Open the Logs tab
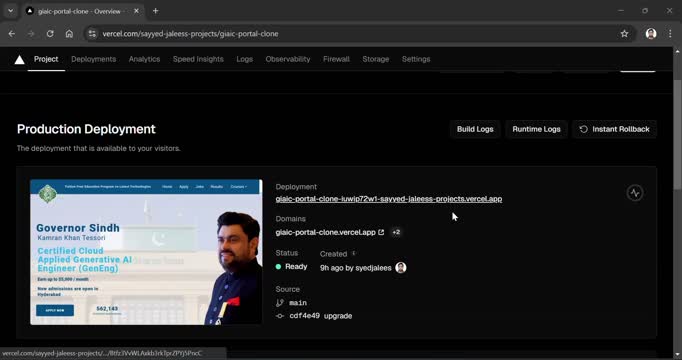The height and width of the screenshot is (360, 682). (x=244, y=59)
